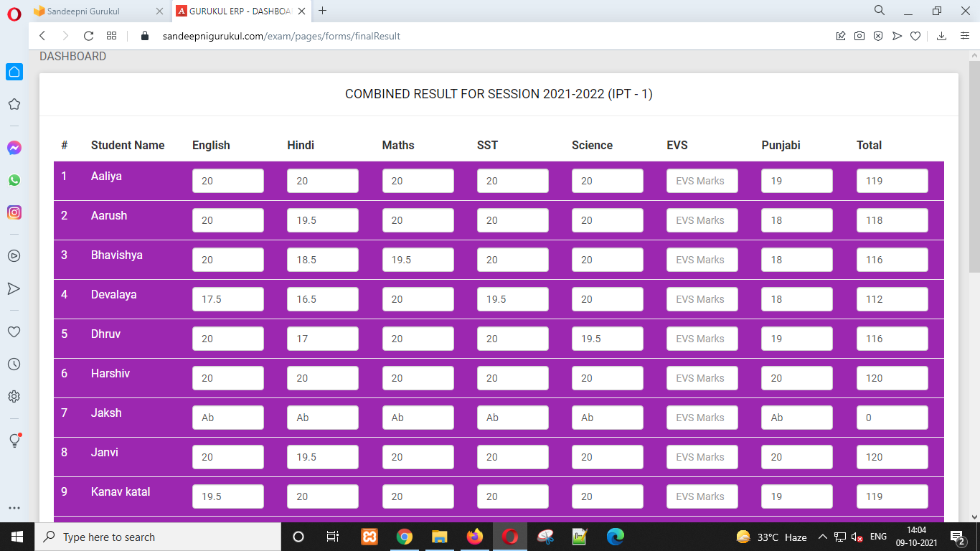Click the Windows taskbar search box
The height and width of the screenshot is (551, 980).
coord(158,537)
